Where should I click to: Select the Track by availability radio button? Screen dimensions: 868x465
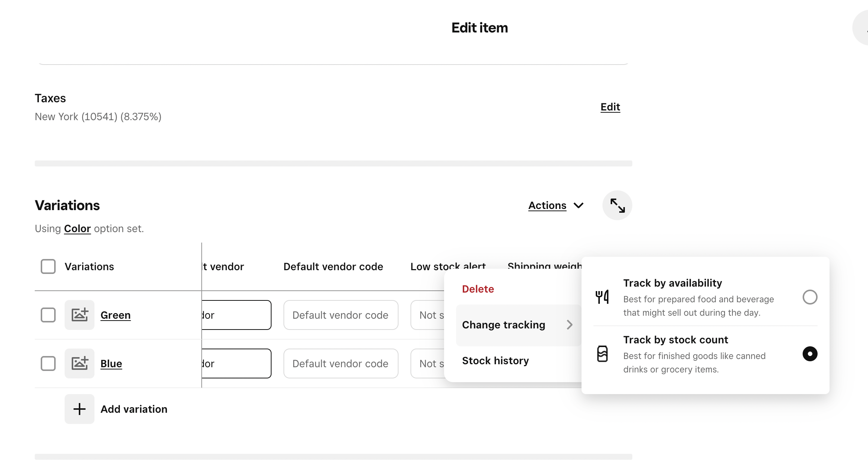(x=810, y=297)
